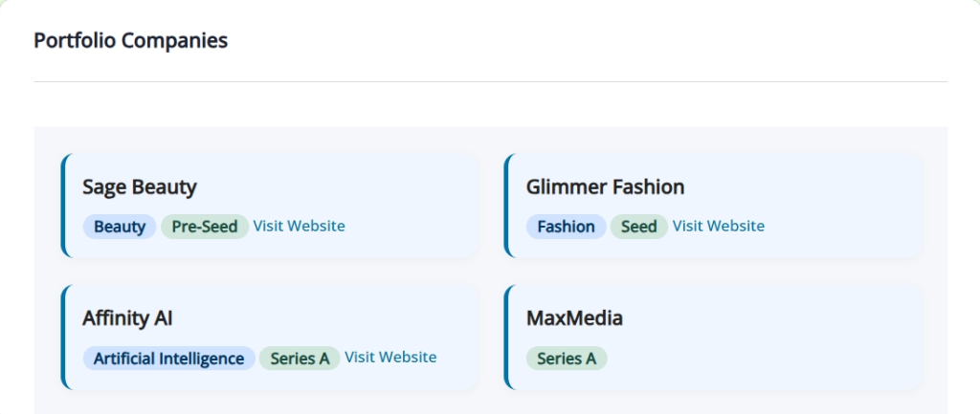This screenshot has height=414, width=980.
Task: Open Glimmer Fashion's Visit Website link
Action: coord(718,226)
